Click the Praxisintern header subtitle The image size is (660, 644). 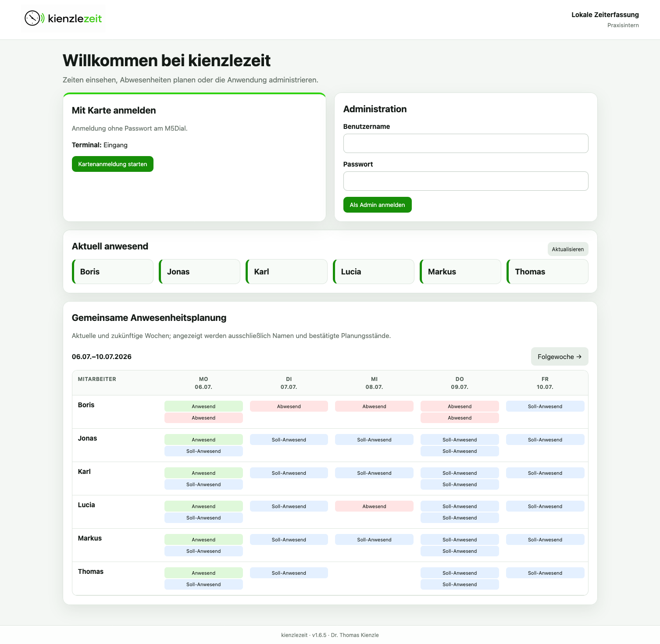[x=623, y=25]
